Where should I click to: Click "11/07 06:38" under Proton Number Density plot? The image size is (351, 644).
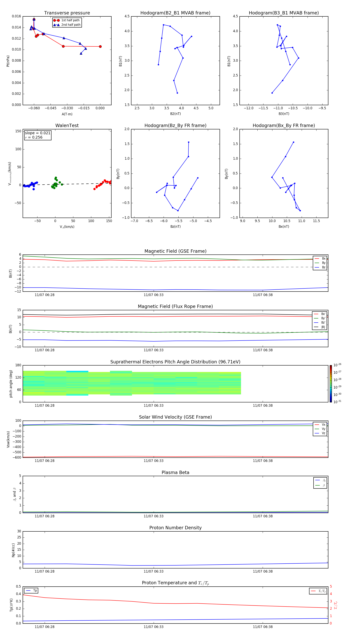click(x=262, y=571)
